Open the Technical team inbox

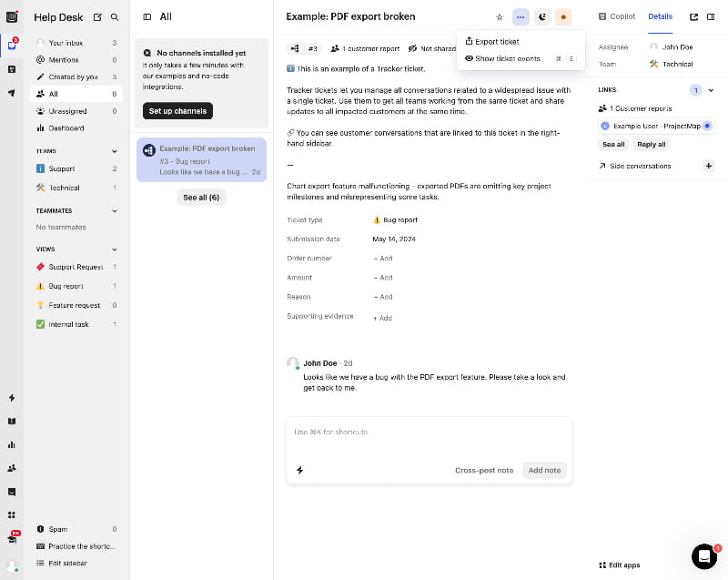(76, 188)
